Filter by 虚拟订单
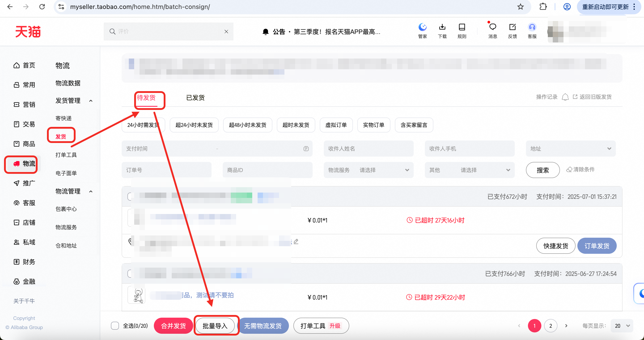Image resolution: width=644 pixels, height=340 pixels. [336, 125]
